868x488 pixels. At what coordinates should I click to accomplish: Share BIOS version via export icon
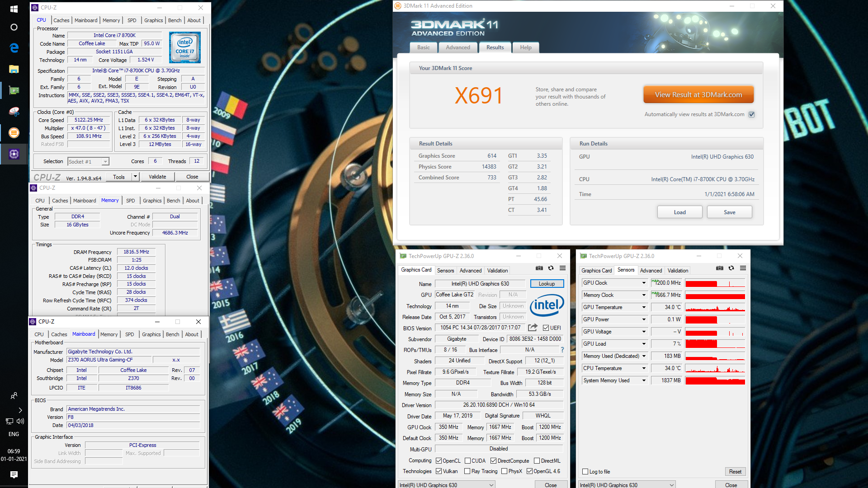click(x=533, y=328)
